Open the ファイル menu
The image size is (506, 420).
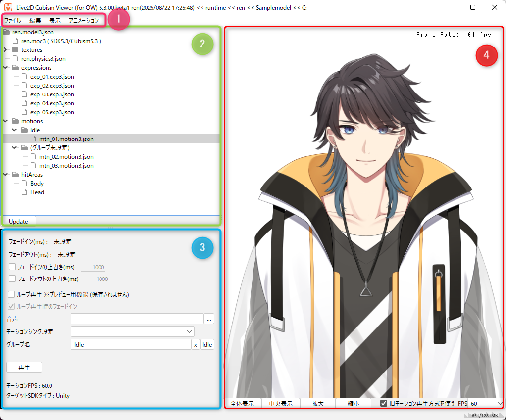coord(13,21)
